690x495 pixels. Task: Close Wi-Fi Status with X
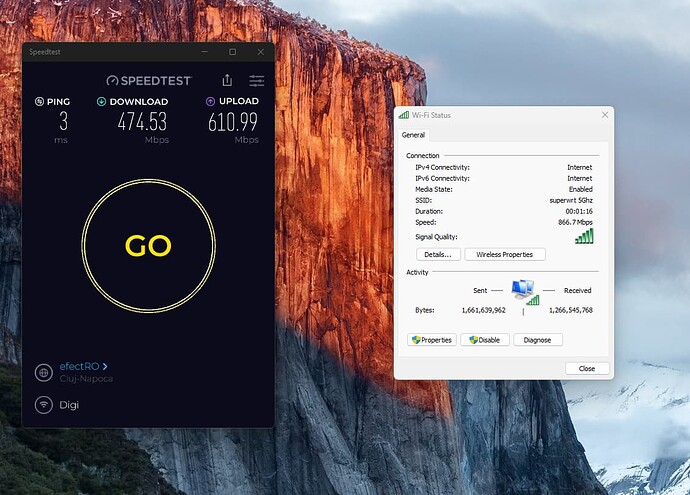[605, 115]
